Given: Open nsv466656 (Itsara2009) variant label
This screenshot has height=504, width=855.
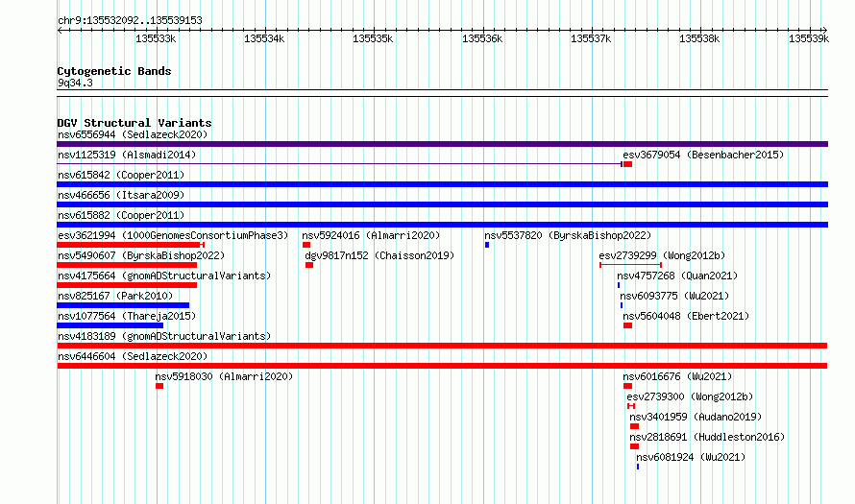Looking at the screenshot, I should click(121, 195).
